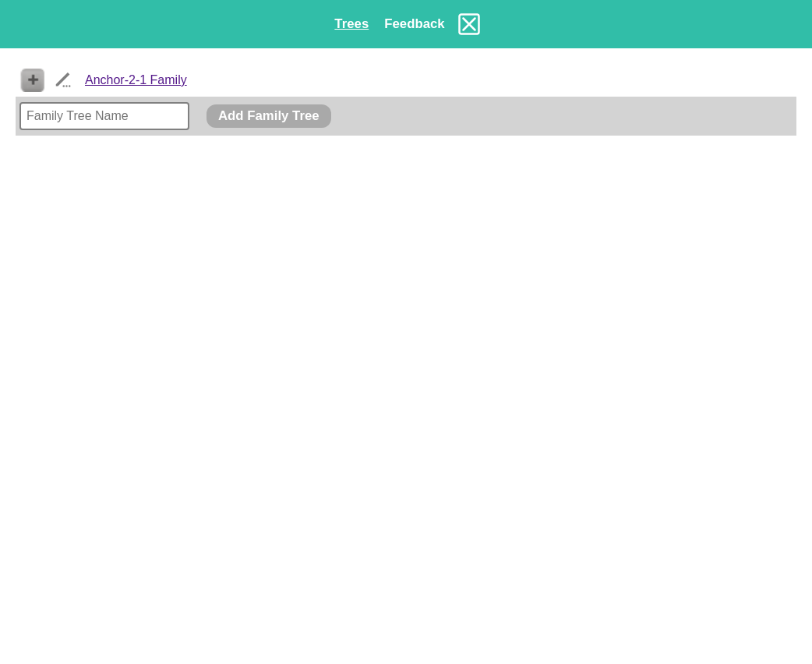Click inside the Family Tree Name text box
This screenshot has height=664, width=812.
[x=104, y=116]
